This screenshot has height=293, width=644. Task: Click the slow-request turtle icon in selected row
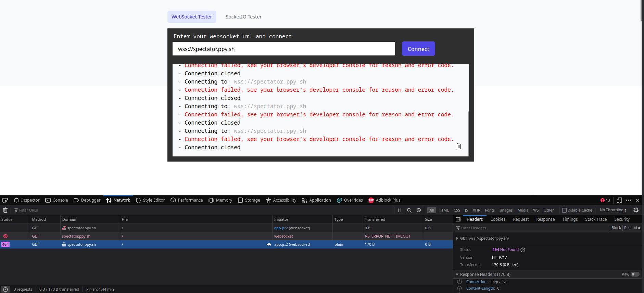pos(269,244)
